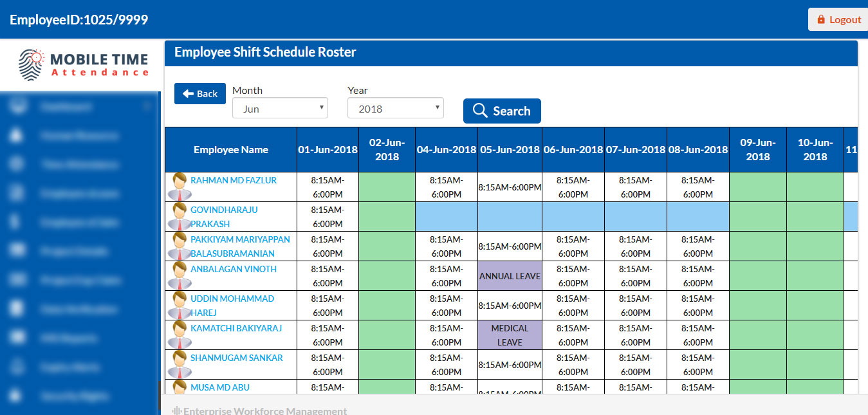The height and width of the screenshot is (415, 868).
Task: Click the avatar beside PAKKIYAM MARIYAPPAN BALASUBRAMANIAN
Action: 179,246
